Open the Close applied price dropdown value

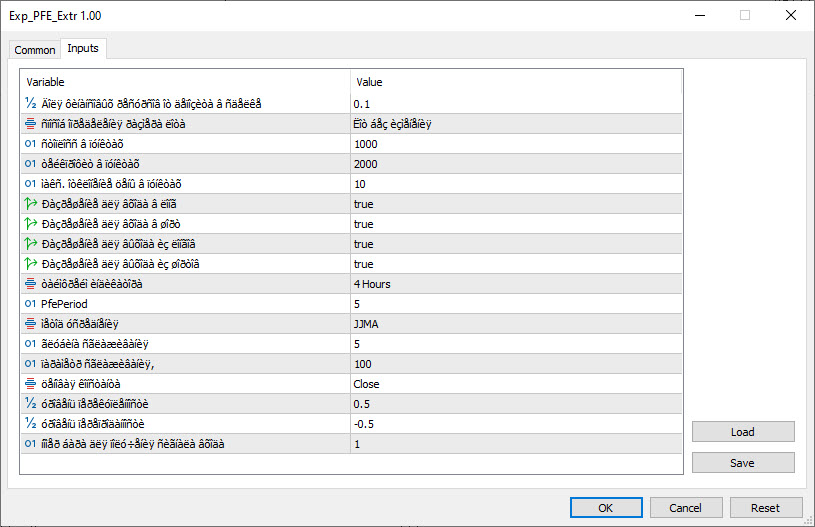point(515,384)
